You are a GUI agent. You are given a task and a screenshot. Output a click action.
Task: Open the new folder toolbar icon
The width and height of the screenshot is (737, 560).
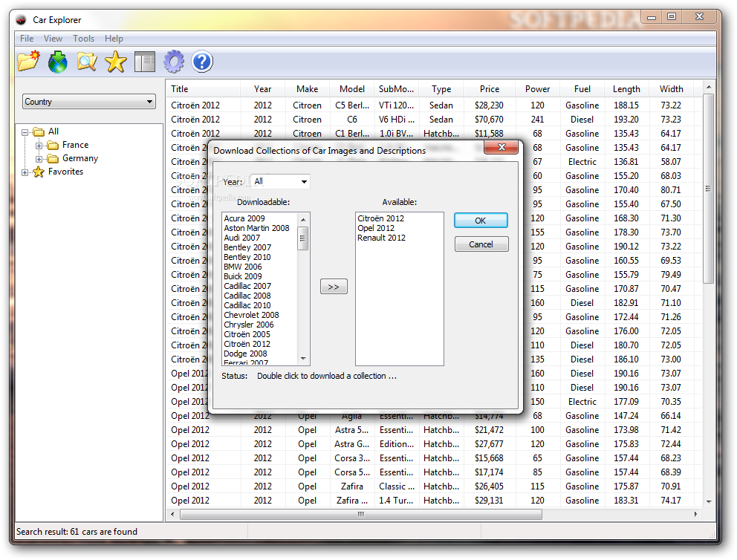coord(29,62)
